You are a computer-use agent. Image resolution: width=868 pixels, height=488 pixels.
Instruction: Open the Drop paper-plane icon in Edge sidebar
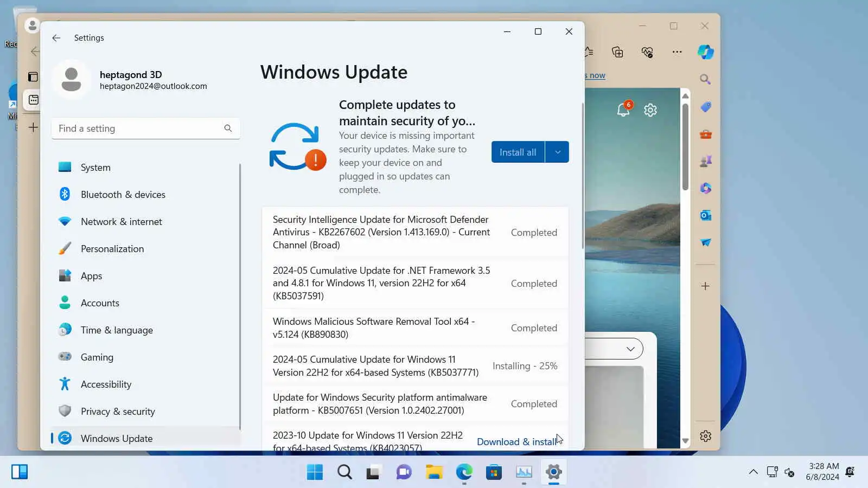point(705,242)
